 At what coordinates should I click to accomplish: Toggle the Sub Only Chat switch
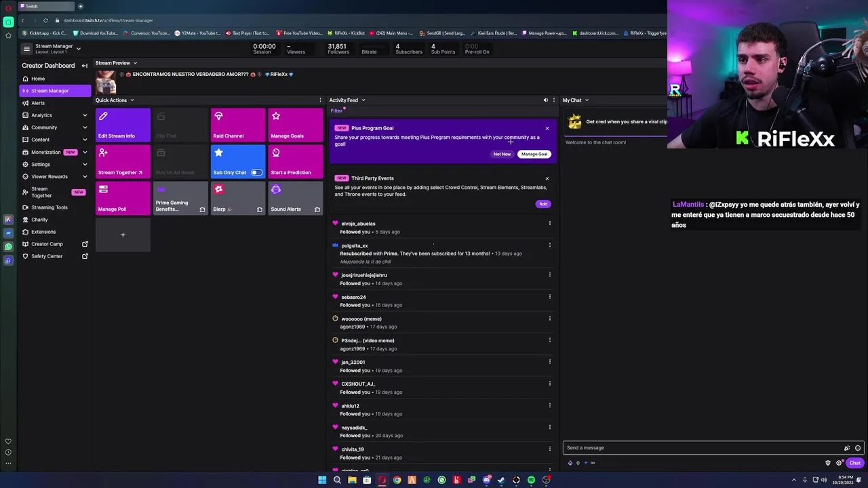point(256,172)
